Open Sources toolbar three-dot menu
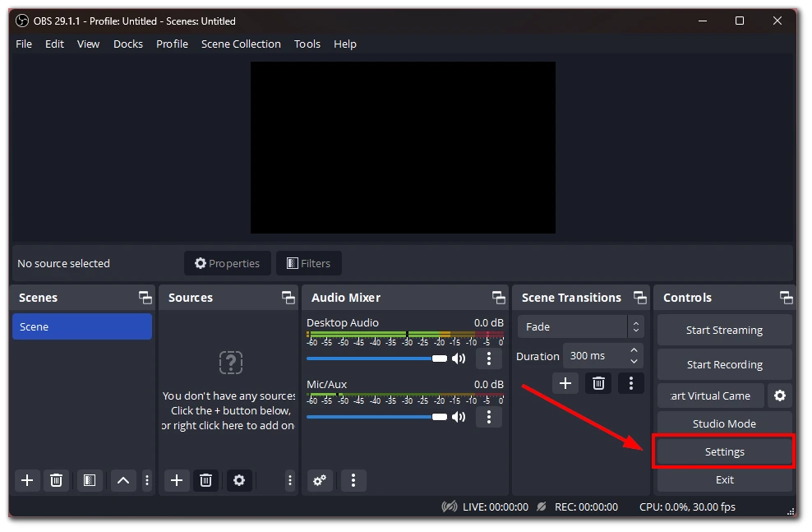 pos(290,481)
